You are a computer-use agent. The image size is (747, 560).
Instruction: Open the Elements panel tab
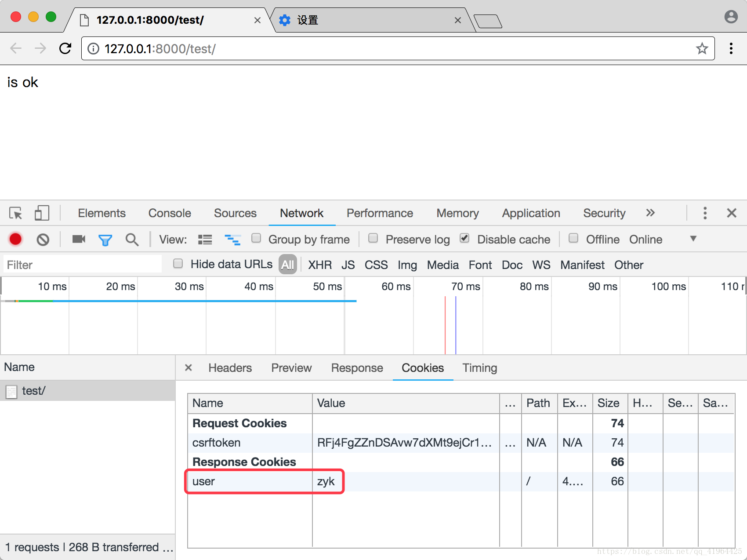102,213
